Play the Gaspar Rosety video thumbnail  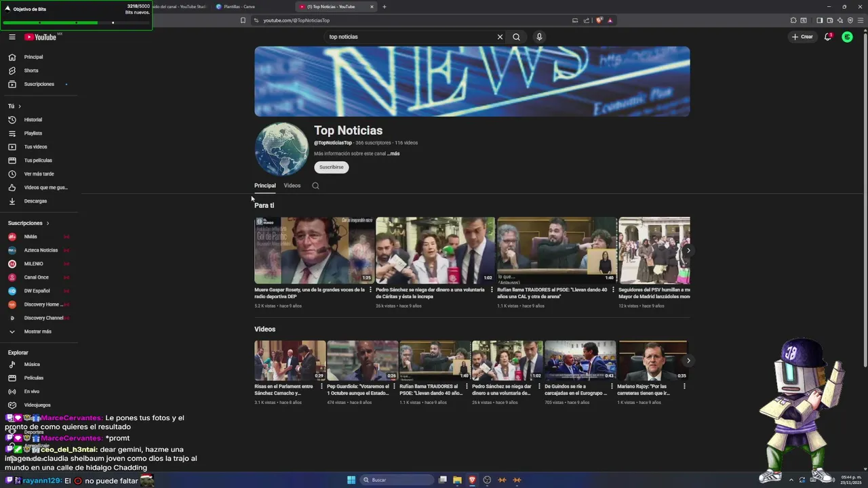pyautogui.click(x=314, y=250)
